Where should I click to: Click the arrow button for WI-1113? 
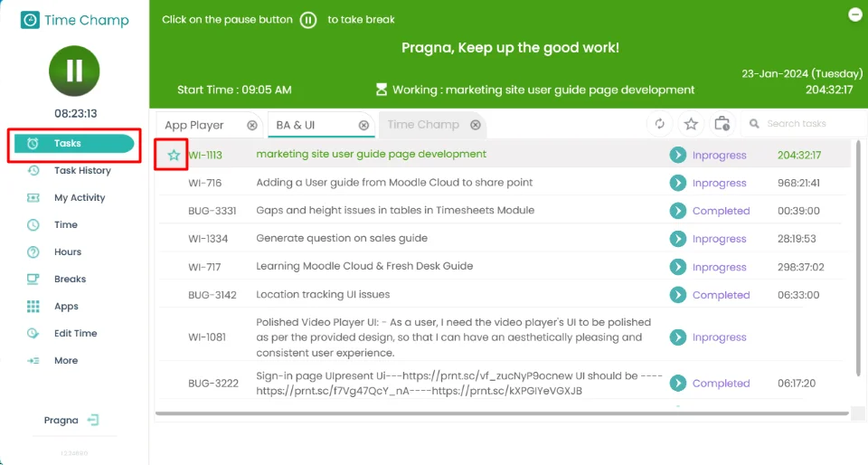coord(677,155)
